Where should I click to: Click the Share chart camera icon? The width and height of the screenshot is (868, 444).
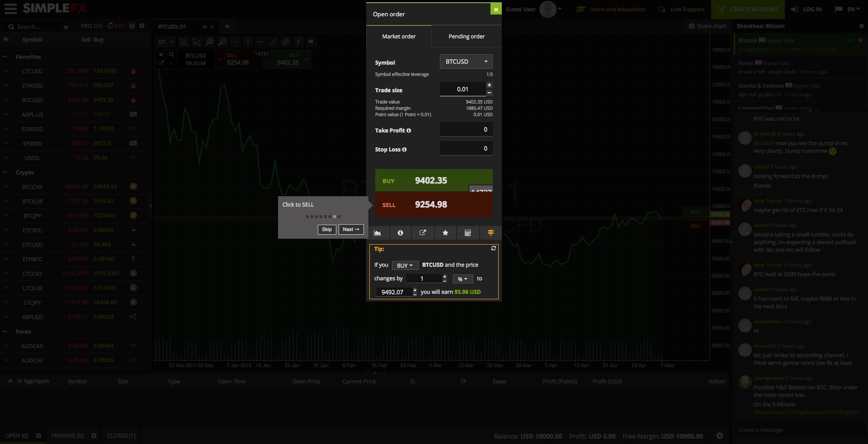click(692, 26)
